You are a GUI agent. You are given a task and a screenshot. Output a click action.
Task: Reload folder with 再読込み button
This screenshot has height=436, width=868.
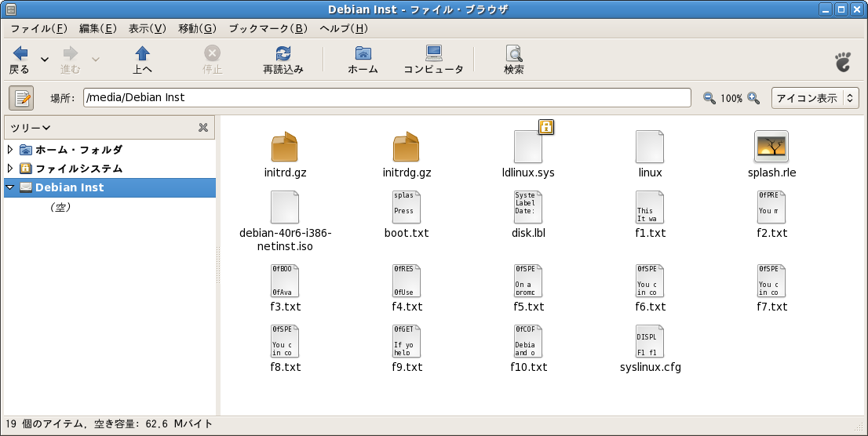[283, 60]
